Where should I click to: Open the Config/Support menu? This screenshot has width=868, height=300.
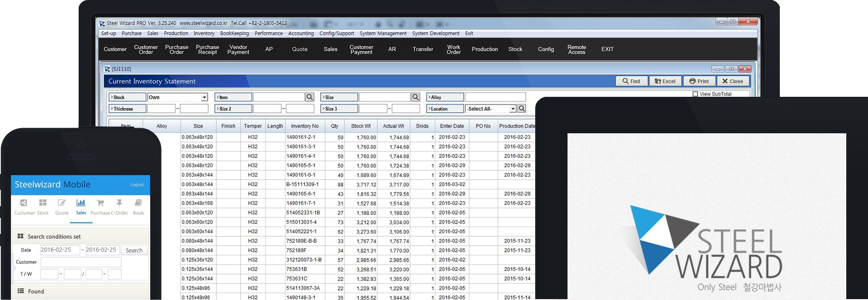(337, 33)
